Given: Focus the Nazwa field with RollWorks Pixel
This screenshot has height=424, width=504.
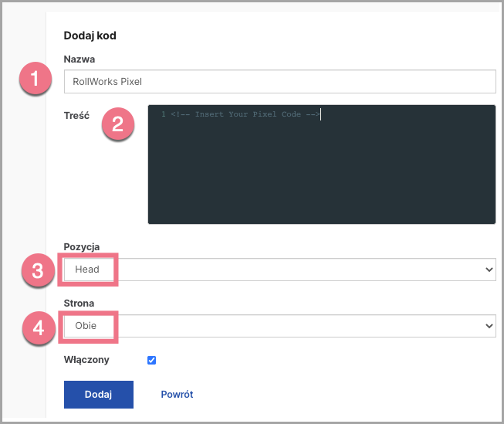Looking at the screenshot, I should (x=280, y=81).
